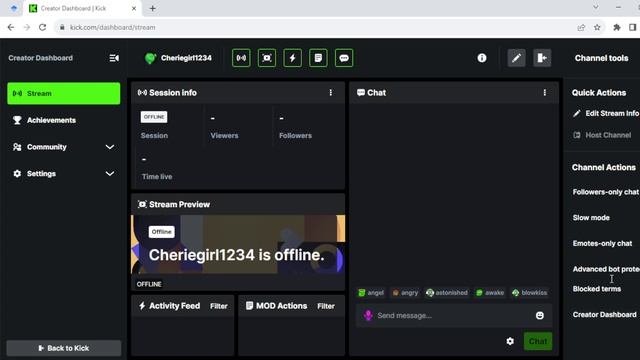Image resolution: width=640 pixels, height=360 pixels.
Task: Click the Send message input field
Action: click(x=453, y=316)
